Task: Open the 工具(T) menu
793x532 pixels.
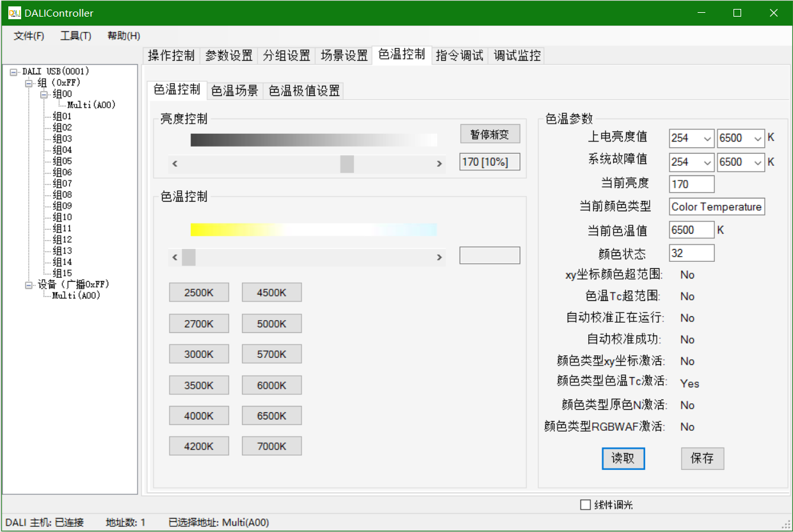Action: coord(76,36)
